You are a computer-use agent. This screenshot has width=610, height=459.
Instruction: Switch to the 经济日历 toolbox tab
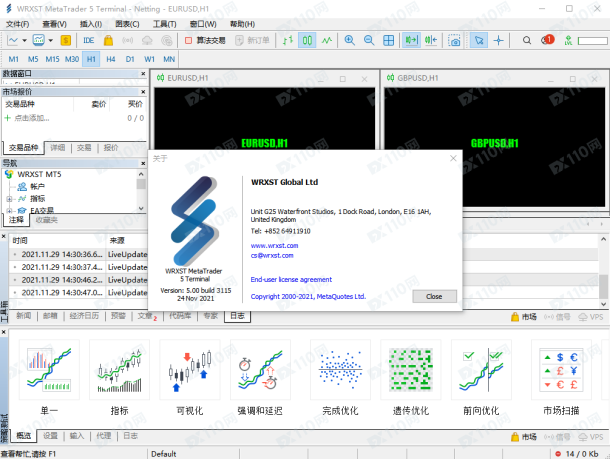click(x=84, y=316)
